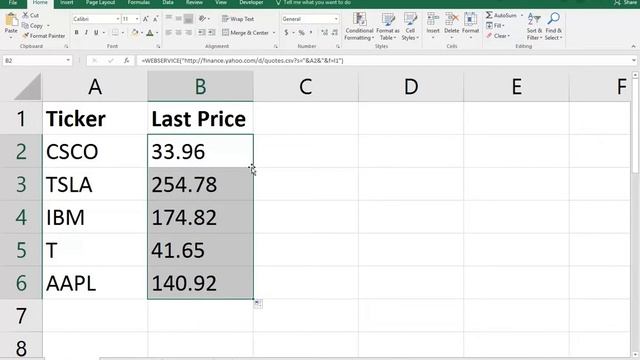This screenshot has width=640, height=360.
Task: Apply Comma style format
Action: point(311,33)
